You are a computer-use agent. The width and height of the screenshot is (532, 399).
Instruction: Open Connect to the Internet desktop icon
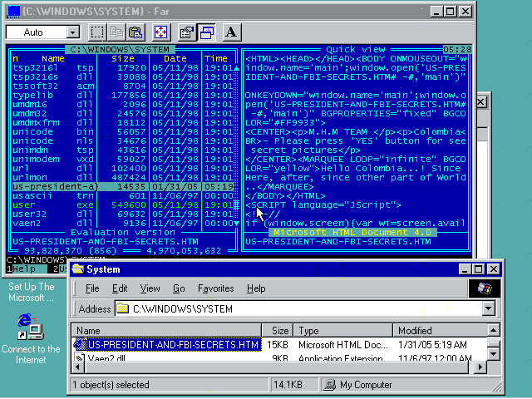(x=31, y=327)
